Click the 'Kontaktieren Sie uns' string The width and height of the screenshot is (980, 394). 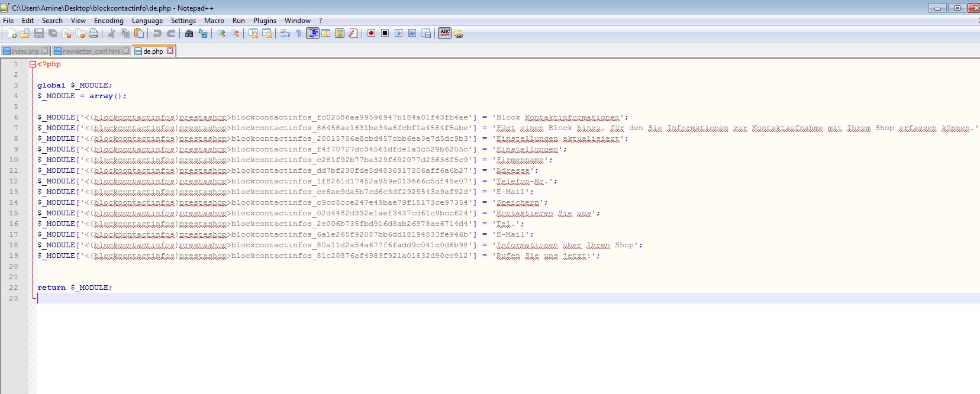(544, 213)
